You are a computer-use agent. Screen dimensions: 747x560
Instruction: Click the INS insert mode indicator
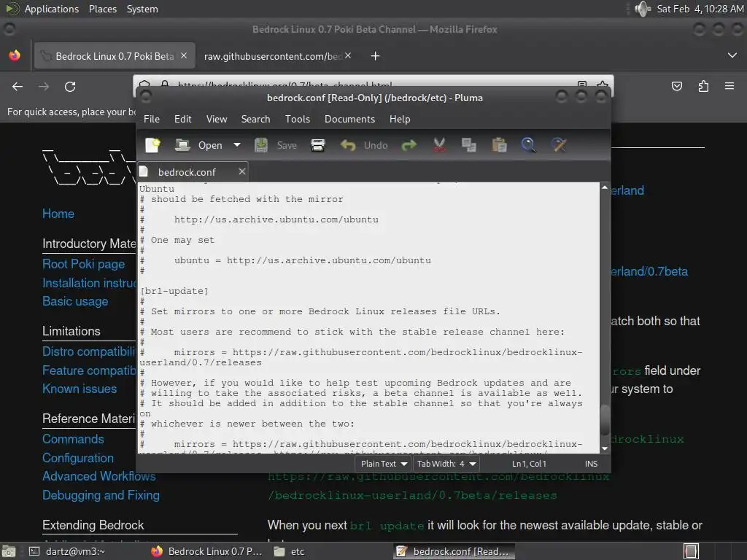(x=591, y=463)
